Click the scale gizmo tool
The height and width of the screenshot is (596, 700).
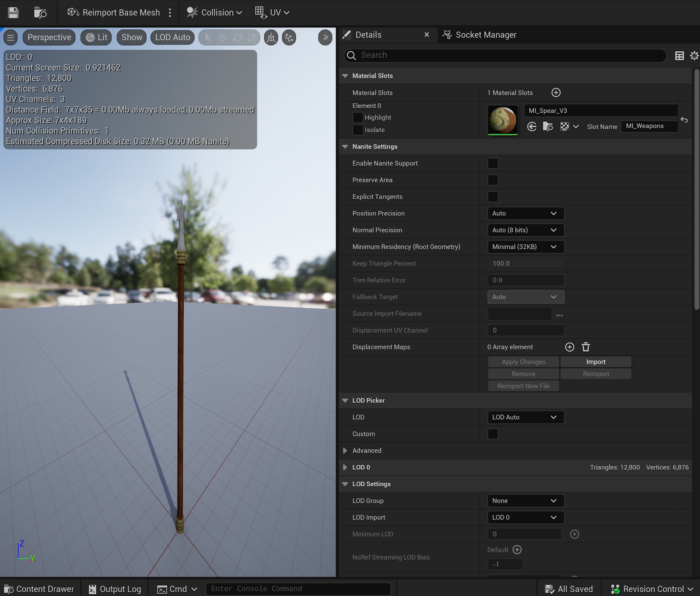(252, 38)
